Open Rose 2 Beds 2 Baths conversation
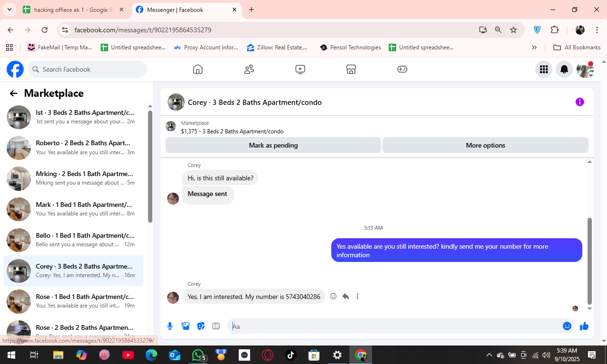The height and width of the screenshot is (364, 607). 74,331
